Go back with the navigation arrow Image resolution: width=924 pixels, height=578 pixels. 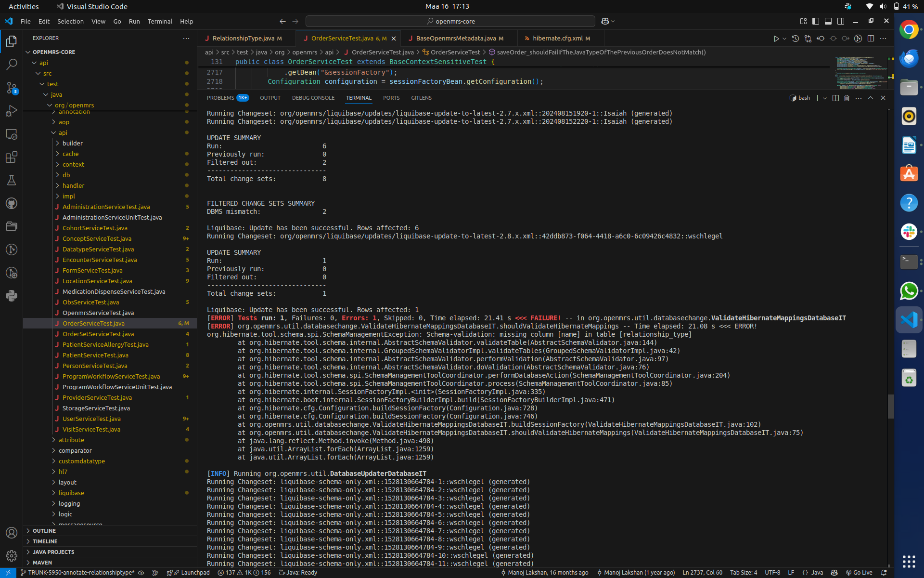(x=282, y=21)
